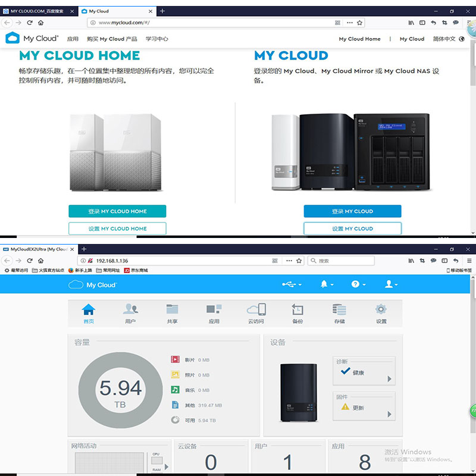Click the 登录 MY CLOUD HOME button
The width and height of the screenshot is (476, 476).
point(117,211)
